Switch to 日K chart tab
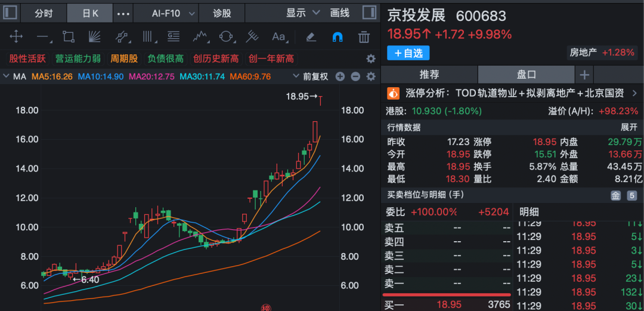 [90, 13]
